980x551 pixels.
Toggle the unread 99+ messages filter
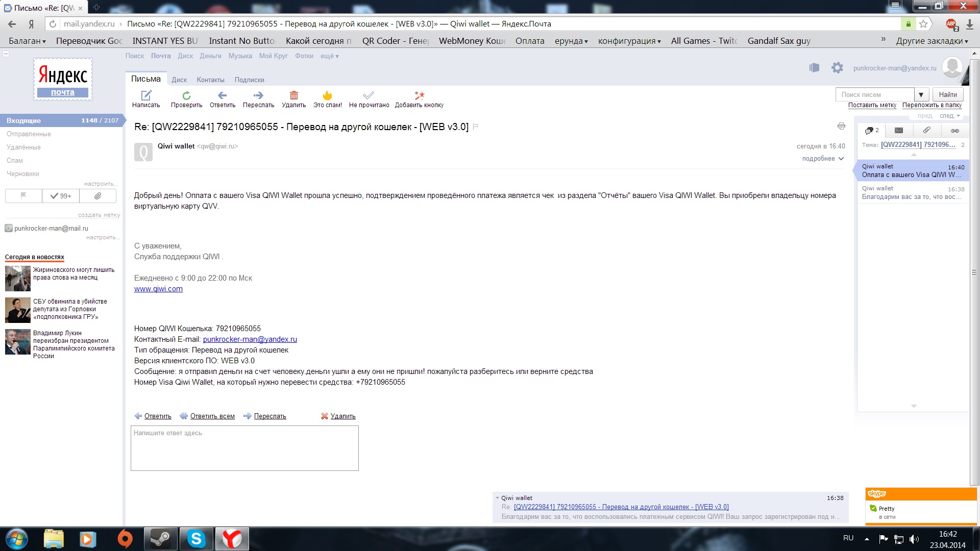tap(61, 196)
